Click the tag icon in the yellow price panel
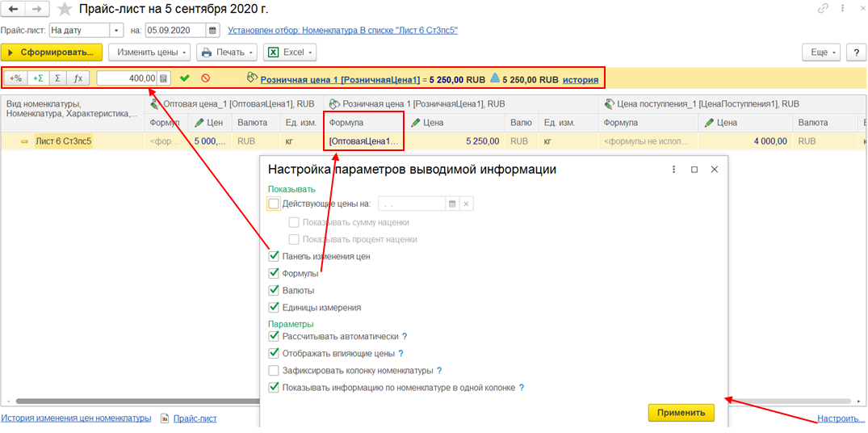Screen dimensions: 868x433 (x=253, y=78)
